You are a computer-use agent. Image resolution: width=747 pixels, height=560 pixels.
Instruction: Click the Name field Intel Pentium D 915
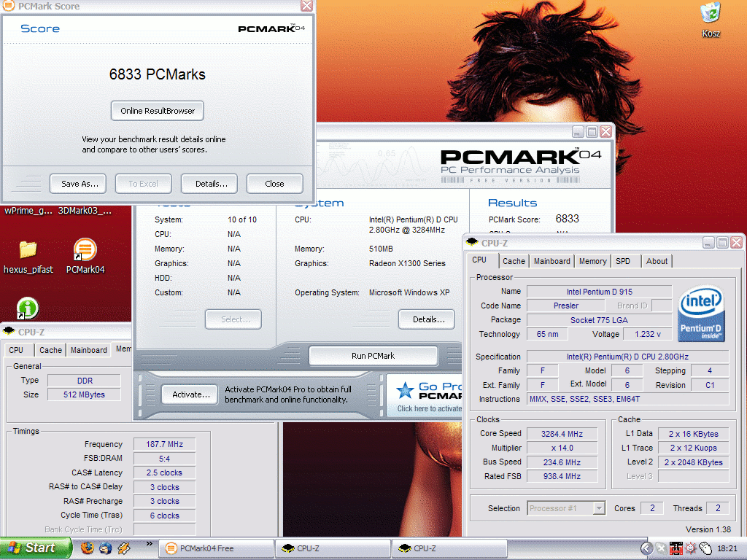[600, 292]
